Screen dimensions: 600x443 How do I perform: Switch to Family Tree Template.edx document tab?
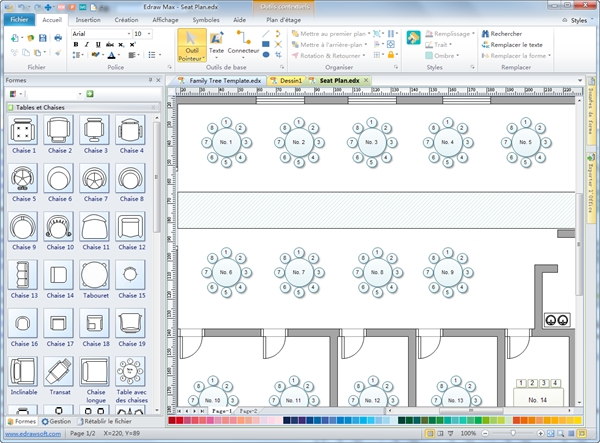pyautogui.click(x=222, y=79)
